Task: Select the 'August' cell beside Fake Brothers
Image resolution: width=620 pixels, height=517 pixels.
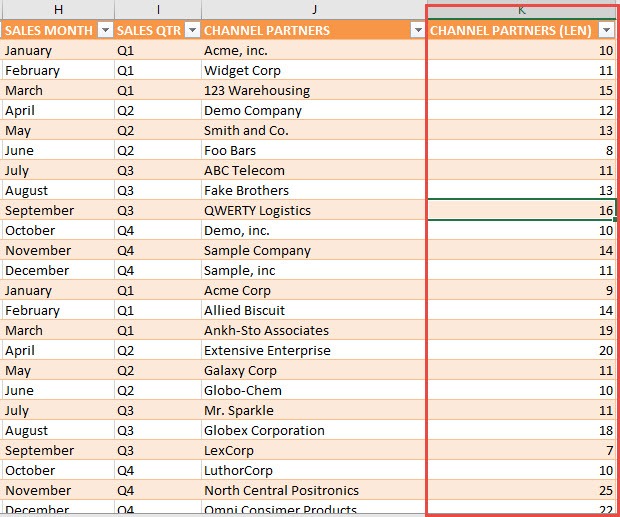Action: click(x=58, y=190)
